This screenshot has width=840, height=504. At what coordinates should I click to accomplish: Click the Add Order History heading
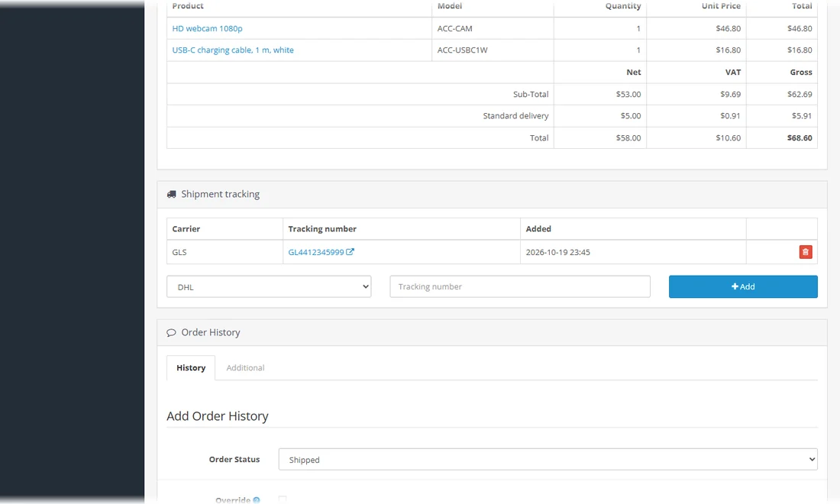217,416
